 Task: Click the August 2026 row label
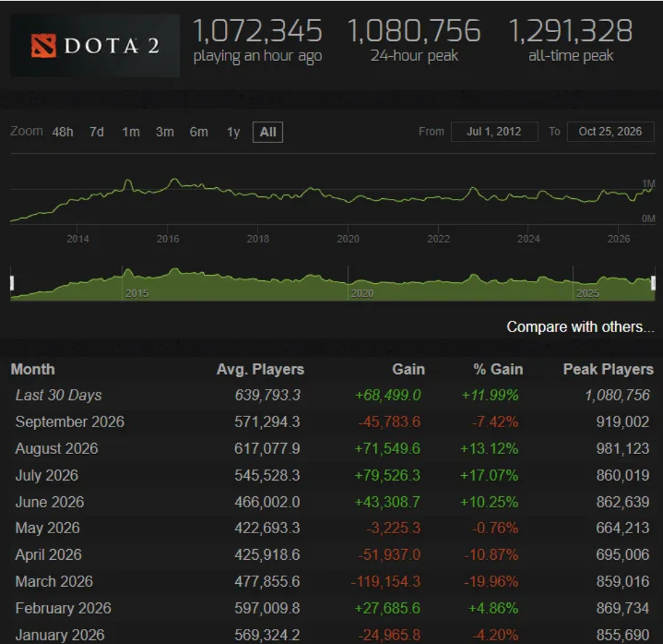coord(57,448)
